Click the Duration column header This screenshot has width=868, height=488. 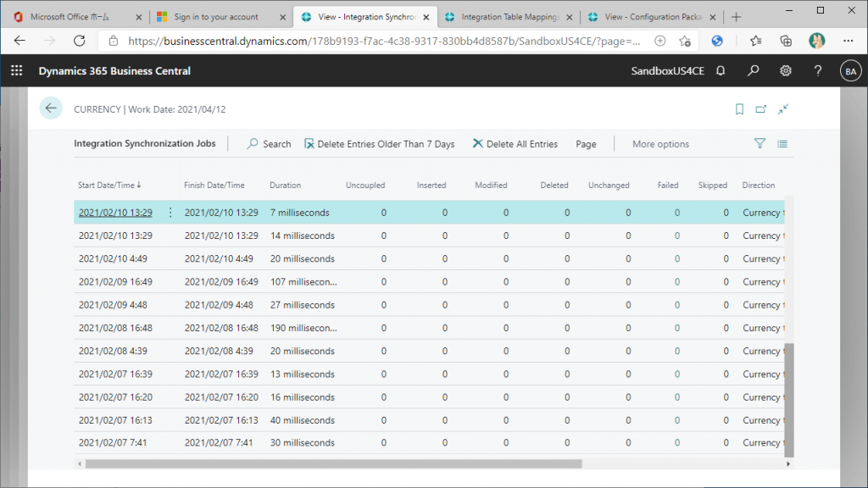285,186
